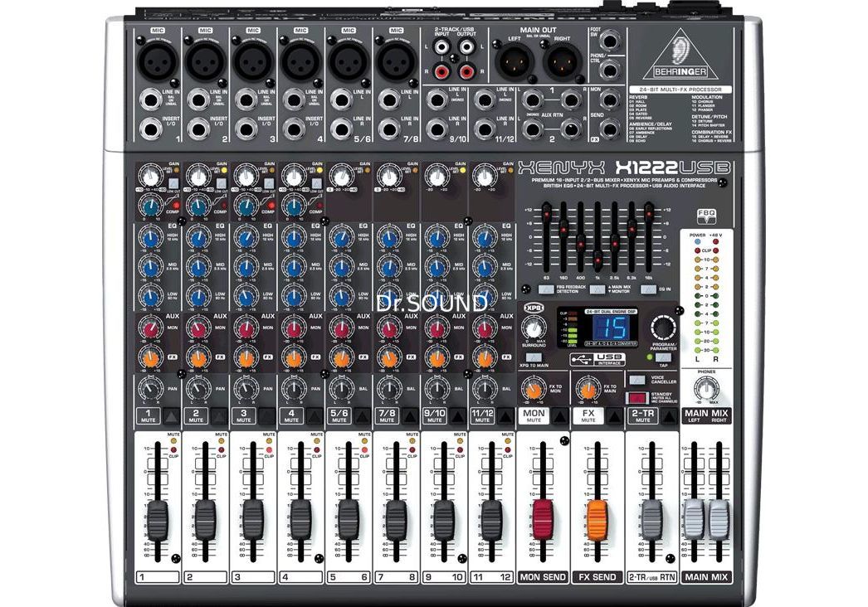Click the FX TO MON knob

point(533,389)
